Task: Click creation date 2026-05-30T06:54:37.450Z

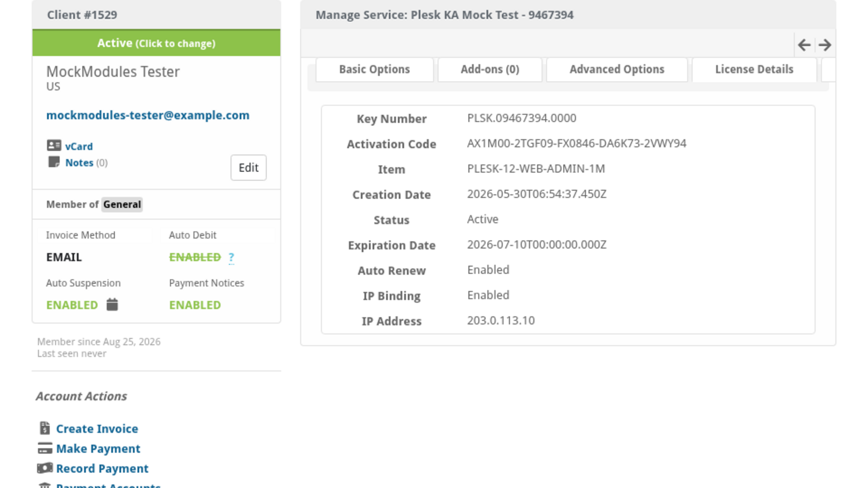Action: (537, 194)
